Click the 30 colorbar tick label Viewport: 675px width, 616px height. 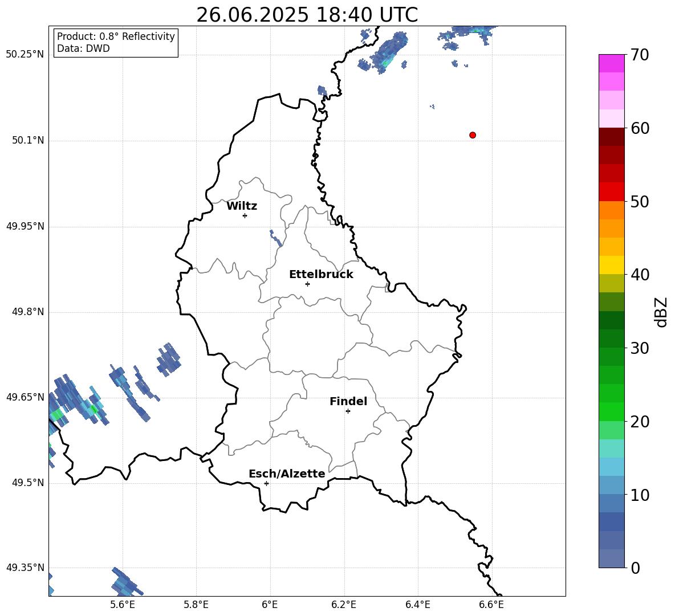pyautogui.click(x=640, y=348)
